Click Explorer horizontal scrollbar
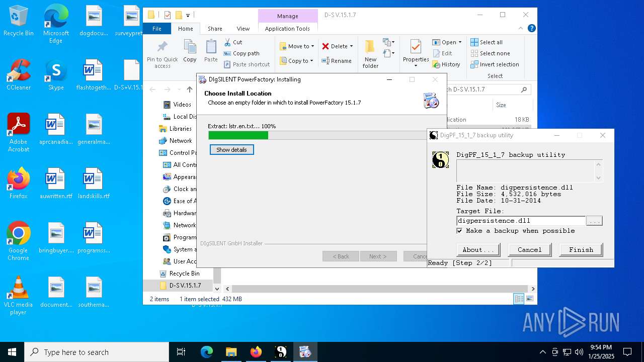The image size is (644, 362). point(380,289)
